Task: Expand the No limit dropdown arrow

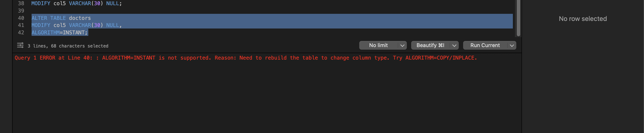Action: click(x=402, y=45)
